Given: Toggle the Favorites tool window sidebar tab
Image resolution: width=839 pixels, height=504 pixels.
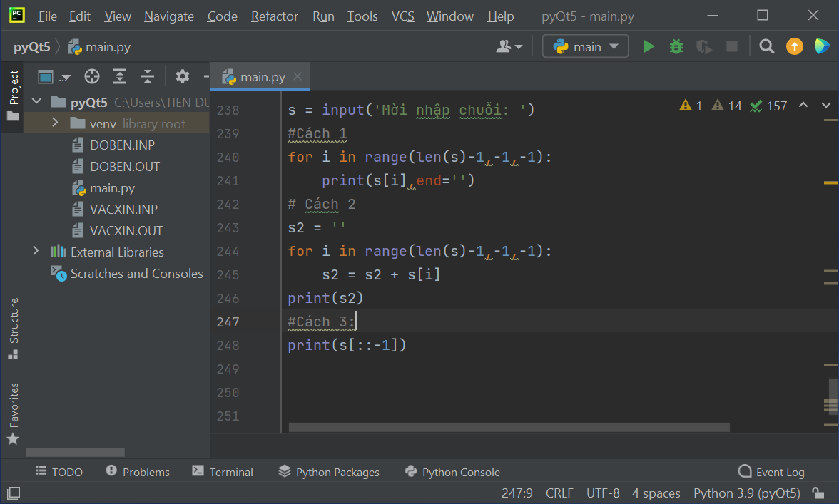Looking at the screenshot, I should click(x=13, y=413).
